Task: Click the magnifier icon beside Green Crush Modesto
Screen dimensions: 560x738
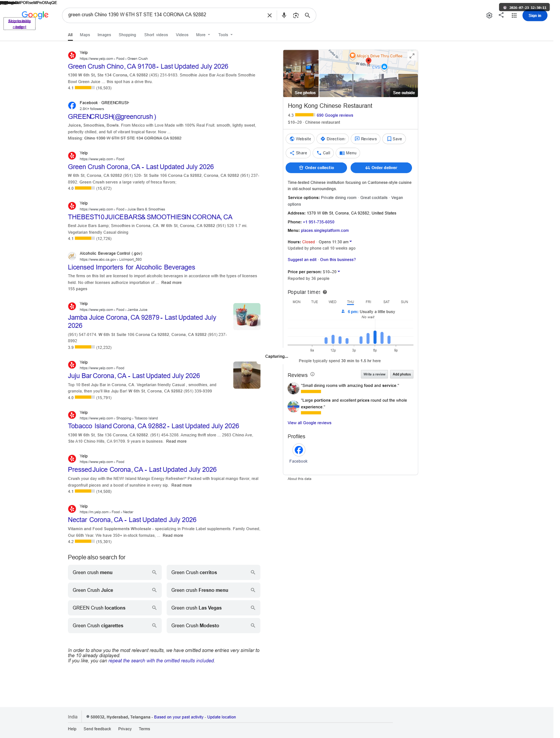Action: [253, 625]
